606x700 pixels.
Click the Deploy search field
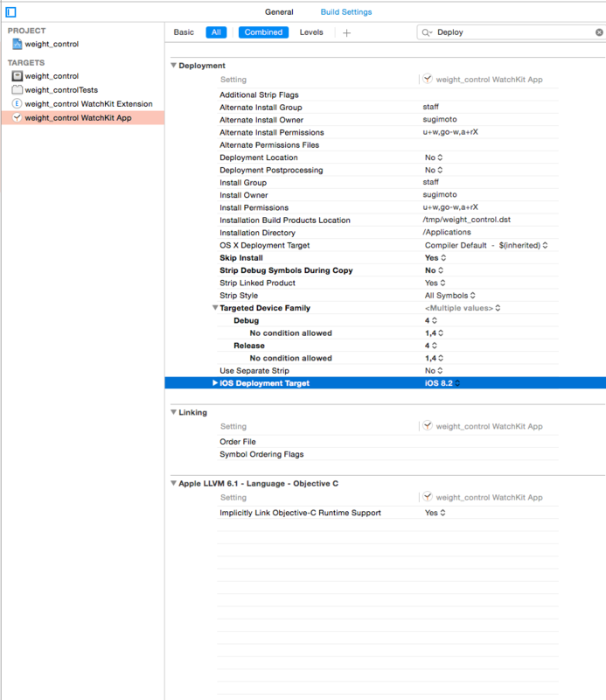513,32
